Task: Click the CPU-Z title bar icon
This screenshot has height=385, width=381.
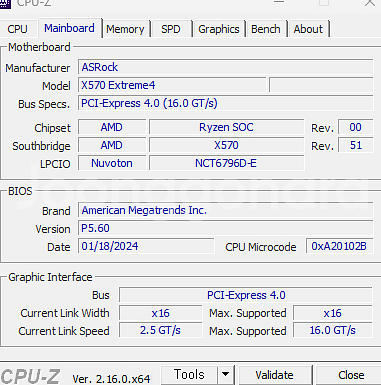Action: (5, 3)
